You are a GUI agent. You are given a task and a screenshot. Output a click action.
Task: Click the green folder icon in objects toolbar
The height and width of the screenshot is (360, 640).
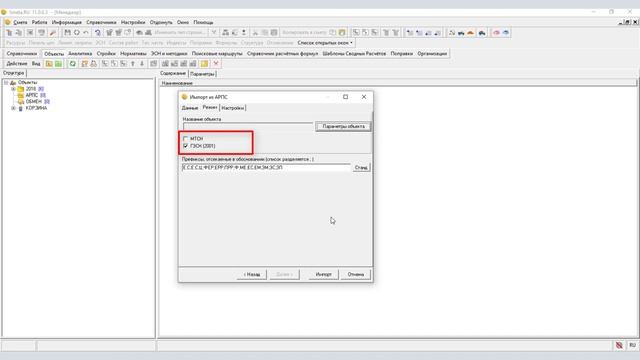[x=58, y=64]
